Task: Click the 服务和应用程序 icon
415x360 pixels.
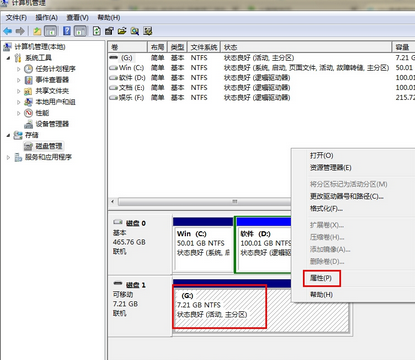Action: pyautogui.click(x=18, y=157)
